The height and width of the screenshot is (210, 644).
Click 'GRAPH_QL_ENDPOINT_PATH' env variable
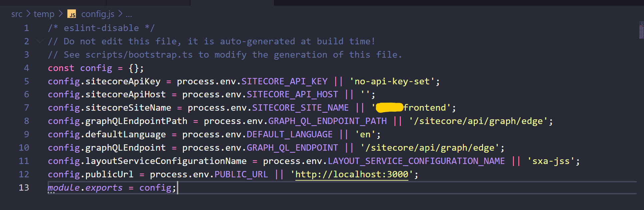(327, 121)
